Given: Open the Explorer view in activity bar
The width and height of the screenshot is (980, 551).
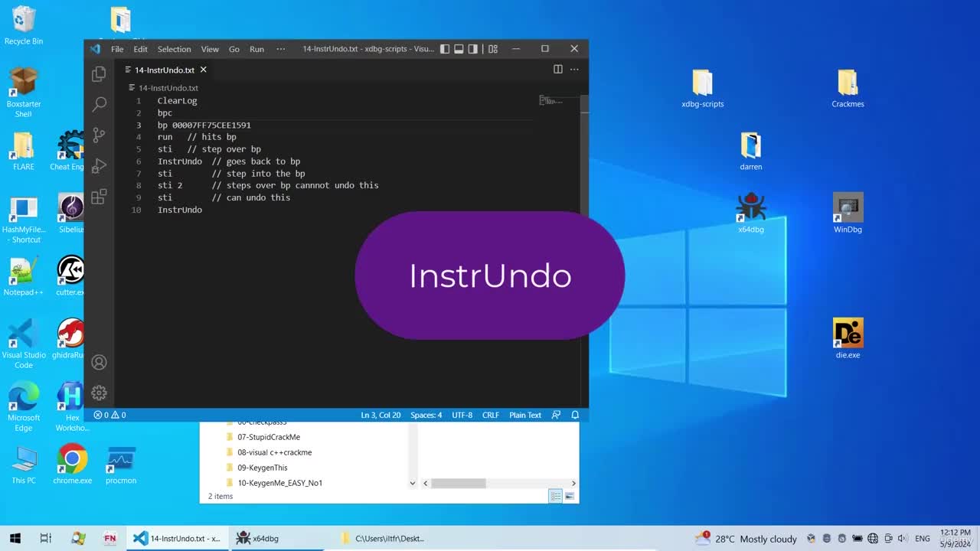Looking at the screenshot, I should [x=99, y=74].
